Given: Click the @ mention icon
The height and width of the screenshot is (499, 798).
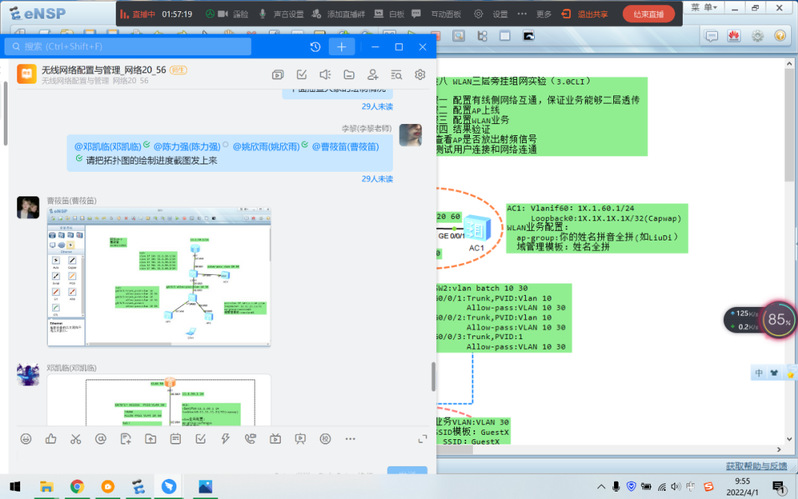Looking at the screenshot, I should click(x=100, y=438).
